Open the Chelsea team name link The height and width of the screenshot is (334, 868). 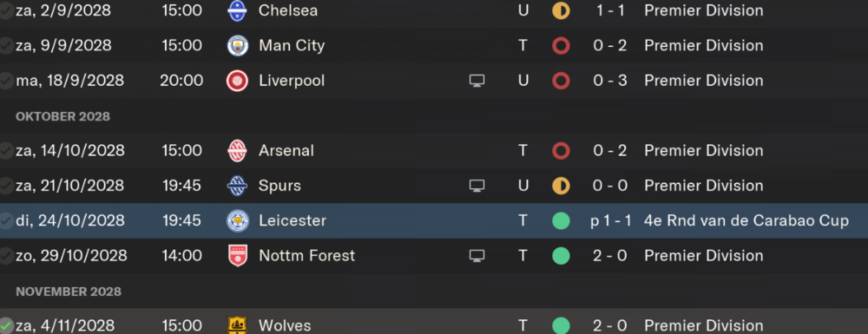(288, 10)
